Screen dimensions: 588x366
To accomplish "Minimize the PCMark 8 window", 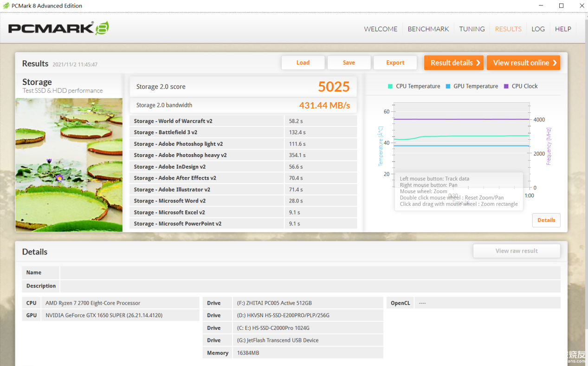I will tap(540, 6).
